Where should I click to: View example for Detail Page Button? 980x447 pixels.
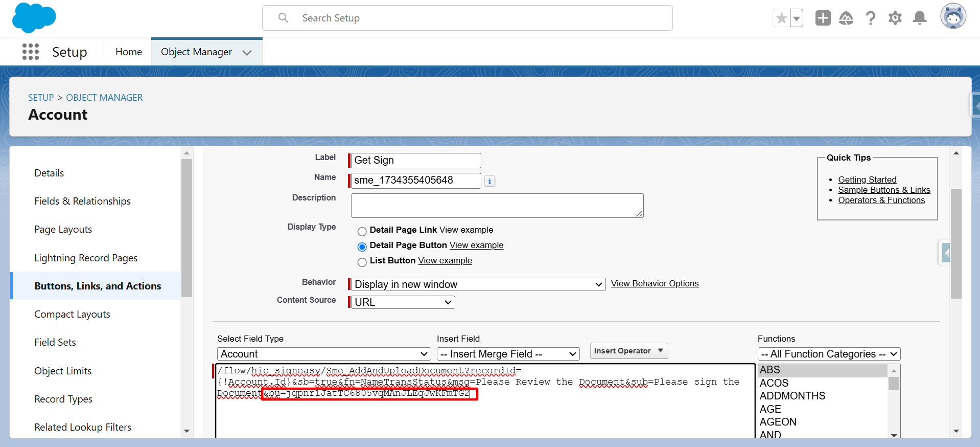(476, 245)
